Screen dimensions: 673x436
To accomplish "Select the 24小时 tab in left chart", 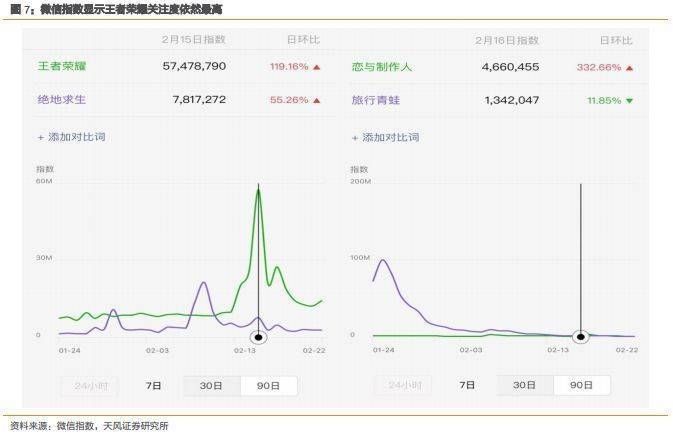I will click(x=91, y=386).
